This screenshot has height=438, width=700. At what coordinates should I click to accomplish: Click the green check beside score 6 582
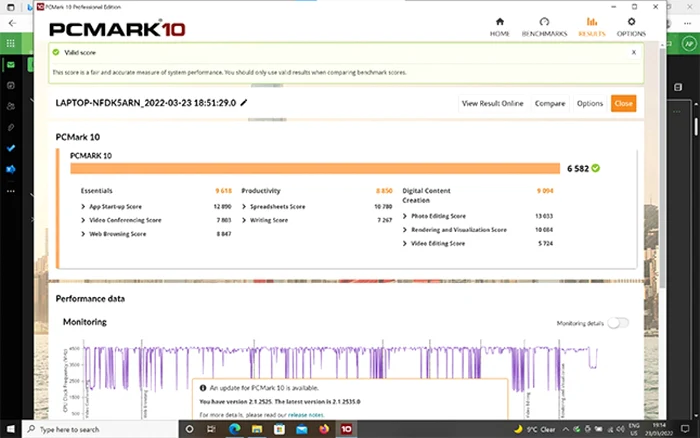click(x=596, y=168)
